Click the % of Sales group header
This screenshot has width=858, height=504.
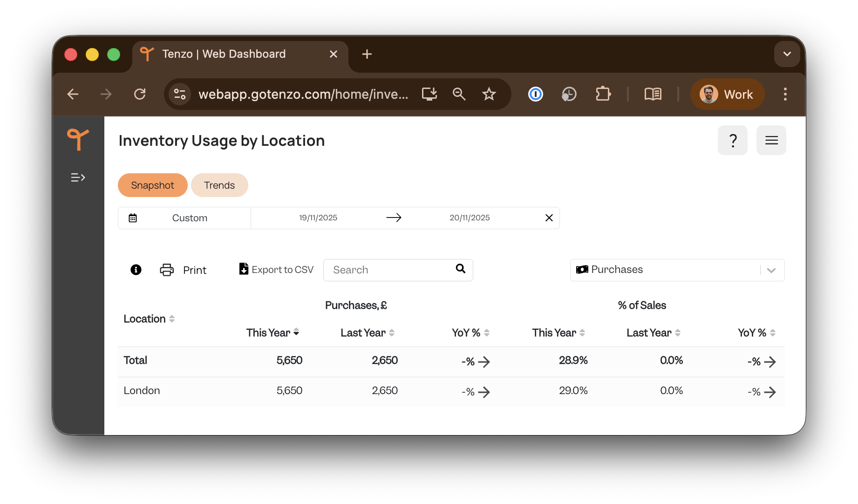(x=642, y=306)
